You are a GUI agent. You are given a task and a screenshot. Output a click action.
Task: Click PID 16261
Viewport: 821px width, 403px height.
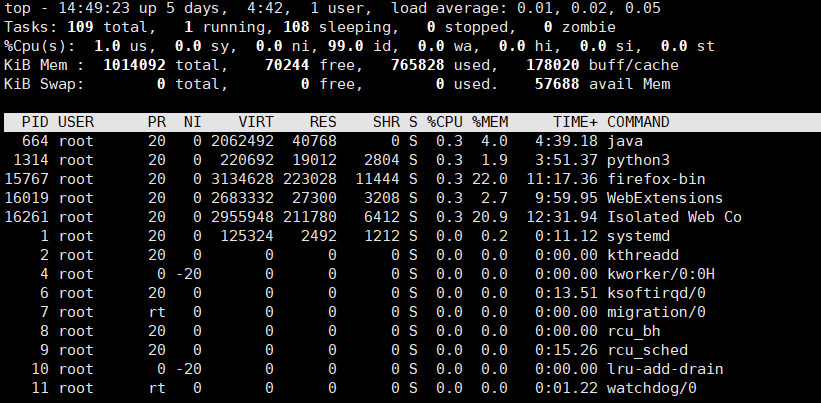click(x=26, y=217)
